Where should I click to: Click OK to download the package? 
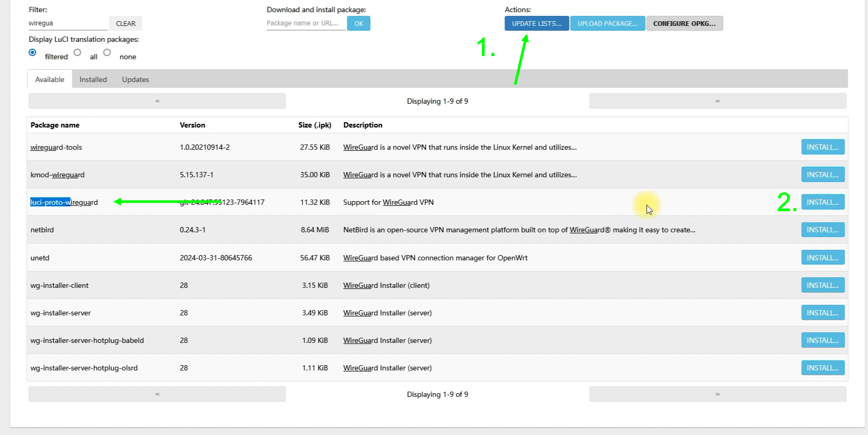pos(359,23)
